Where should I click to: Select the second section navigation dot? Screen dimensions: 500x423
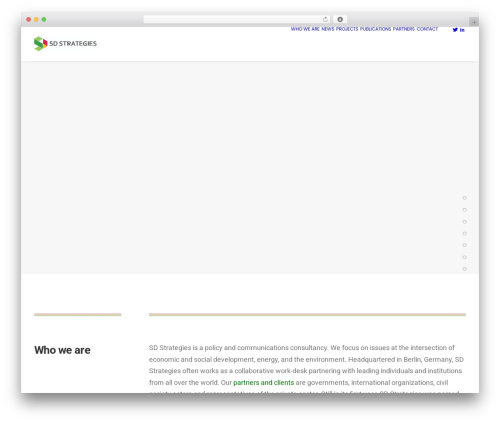coord(464,210)
